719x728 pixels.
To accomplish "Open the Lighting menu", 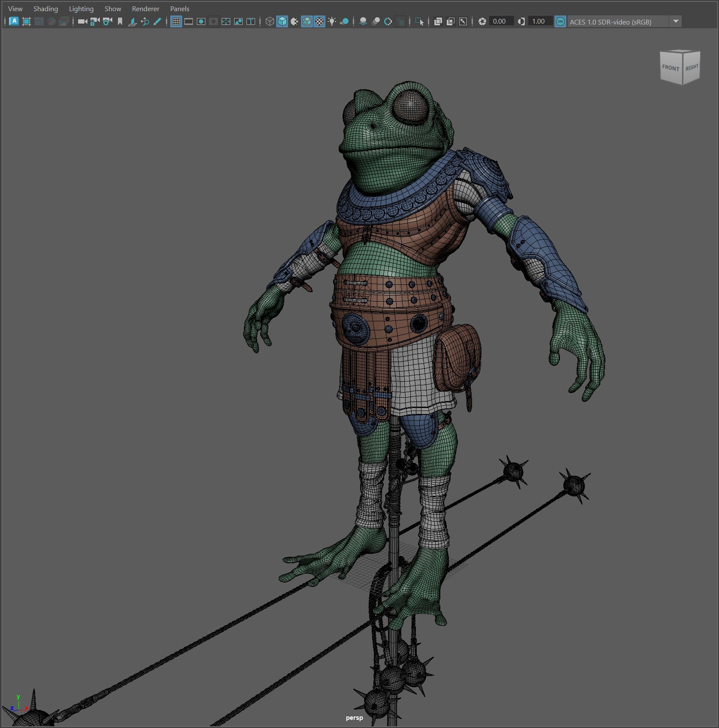I will coord(81,9).
